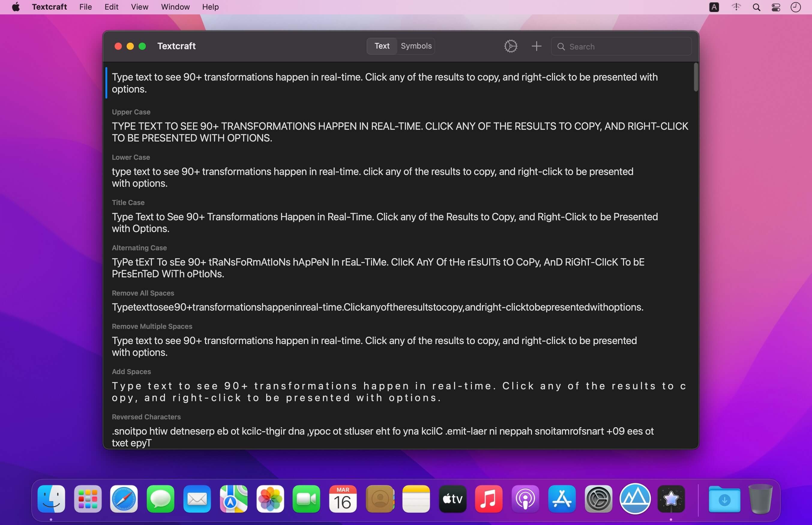The height and width of the screenshot is (525, 812).
Task: Click the vertical scrollbar thumb
Action: 696,77
